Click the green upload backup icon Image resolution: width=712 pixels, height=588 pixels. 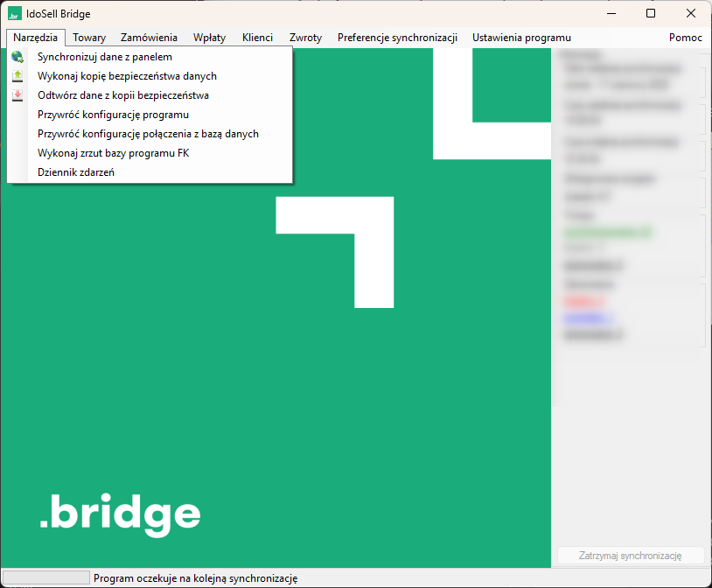click(x=17, y=76)
